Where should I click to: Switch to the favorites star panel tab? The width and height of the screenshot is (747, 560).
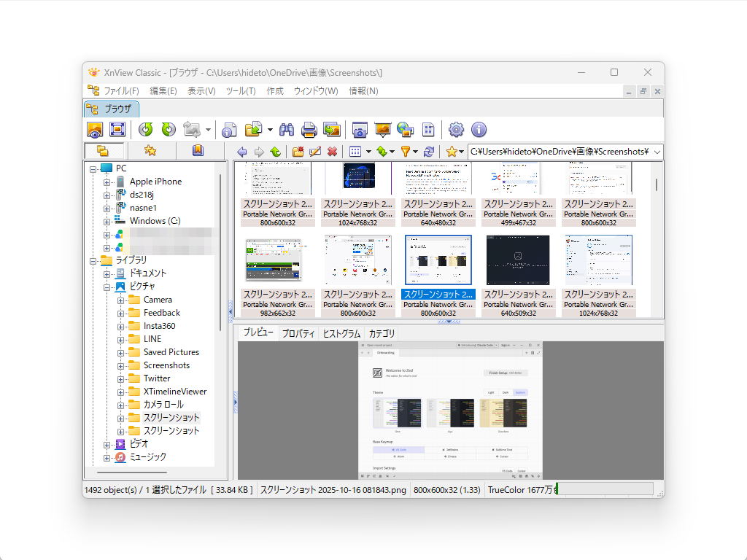[150, 151]
